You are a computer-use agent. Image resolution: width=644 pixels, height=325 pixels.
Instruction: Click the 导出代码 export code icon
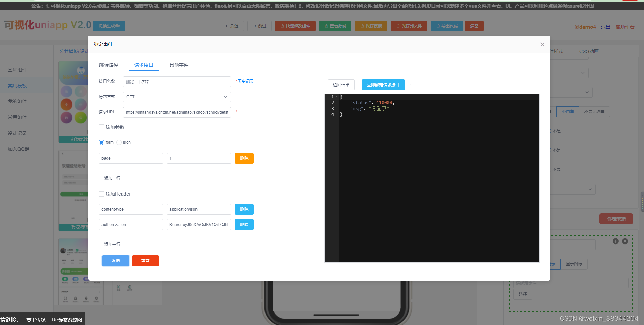(437, 26)
